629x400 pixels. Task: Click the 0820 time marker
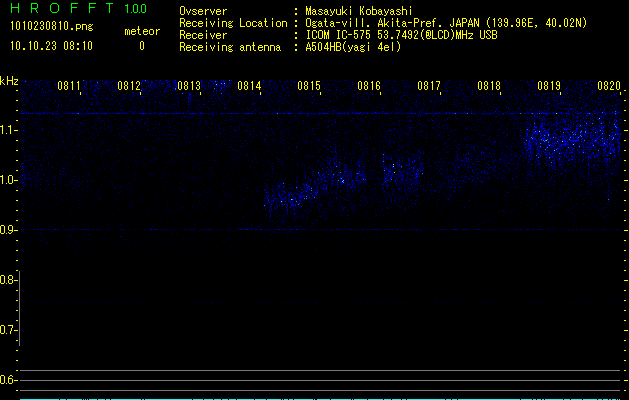pos(609,86)
